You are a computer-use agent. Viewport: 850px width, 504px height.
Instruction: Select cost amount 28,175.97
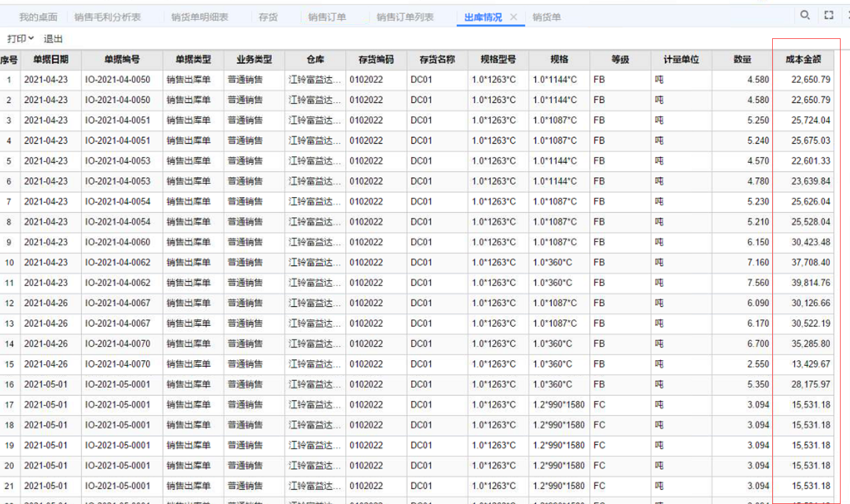[x=811, y=384]
